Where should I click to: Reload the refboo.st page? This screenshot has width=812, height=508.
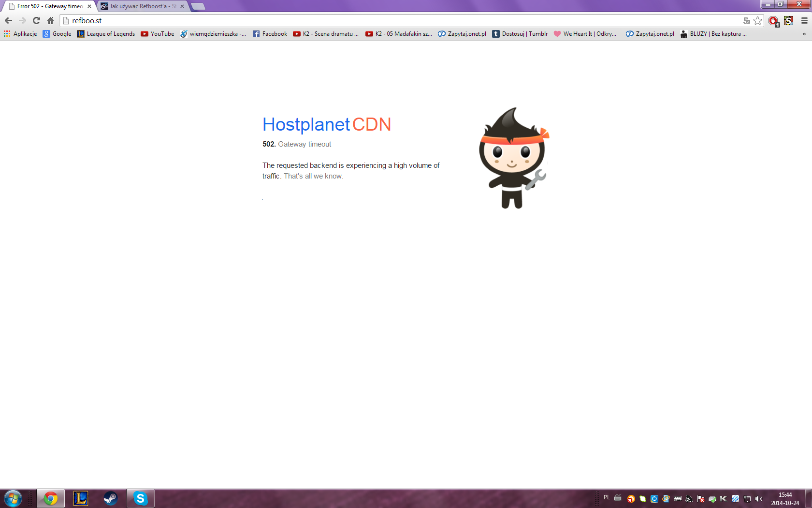36,20
